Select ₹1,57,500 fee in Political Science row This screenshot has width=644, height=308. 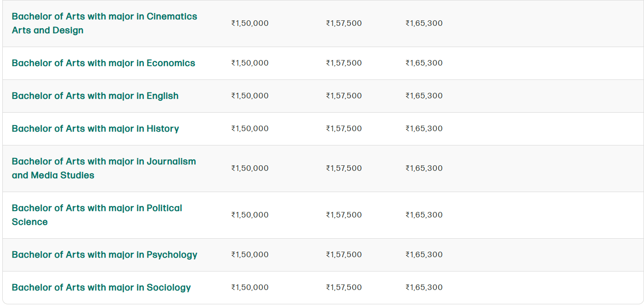tap(344, 215)
